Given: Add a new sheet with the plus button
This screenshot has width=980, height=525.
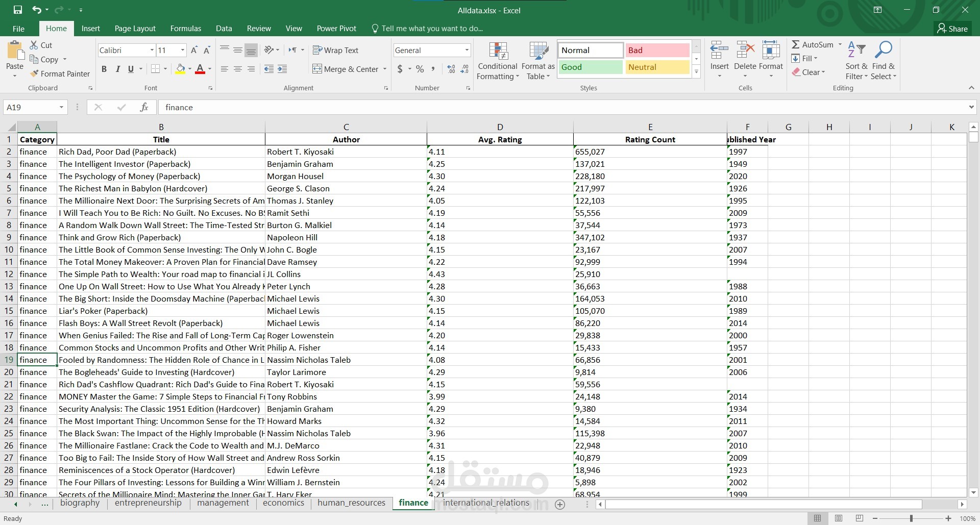Looking at the screenshot, I should 560,504.
